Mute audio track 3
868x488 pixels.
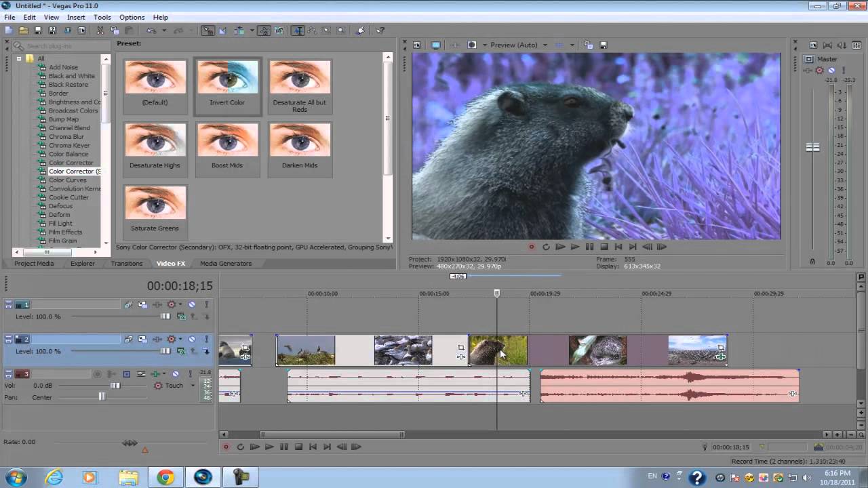point(176,373)
